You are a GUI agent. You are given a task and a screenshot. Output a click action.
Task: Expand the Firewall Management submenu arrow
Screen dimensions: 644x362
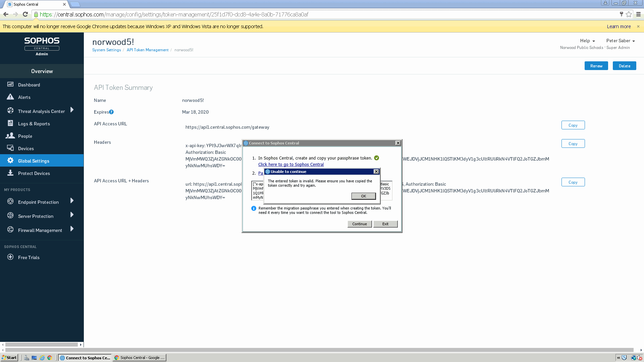[x=72, y=229]
